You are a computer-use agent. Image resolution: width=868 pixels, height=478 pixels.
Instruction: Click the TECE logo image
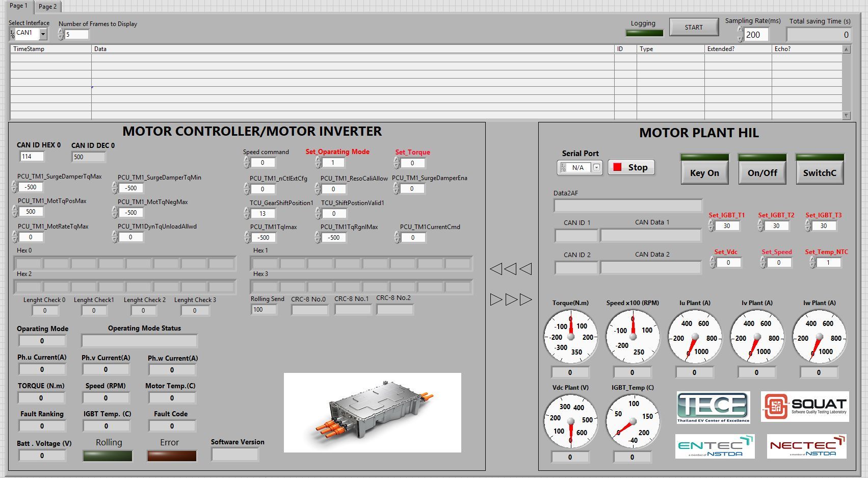pyautogui.click(x=713, y=407)
